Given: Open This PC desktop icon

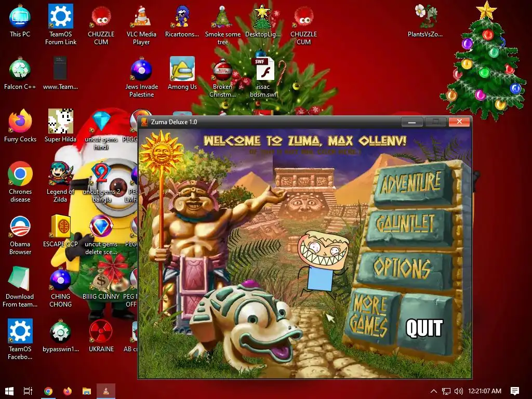Looking at the screenshot, I should click(20, 21).
